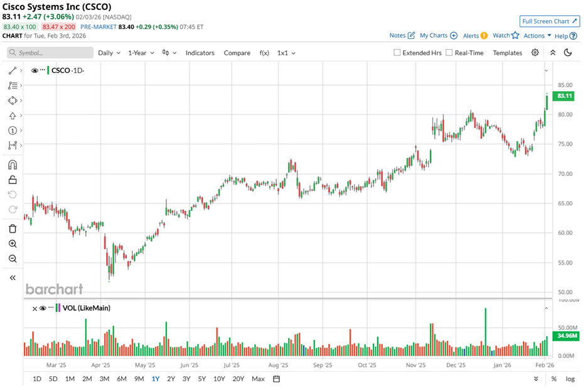Toggle CSCO main series visibility eye
The height and width of the screenshot is (390, 588).
pos(35,70)
